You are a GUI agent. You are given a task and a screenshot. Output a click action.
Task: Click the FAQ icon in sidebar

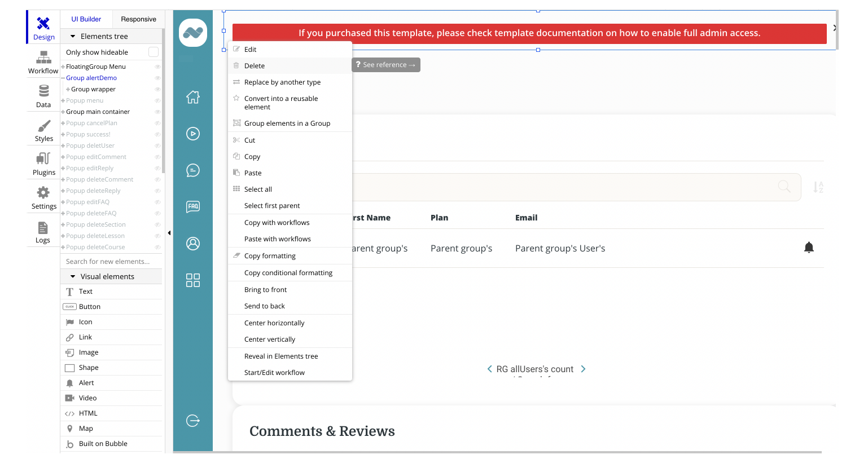coord(193,206)
